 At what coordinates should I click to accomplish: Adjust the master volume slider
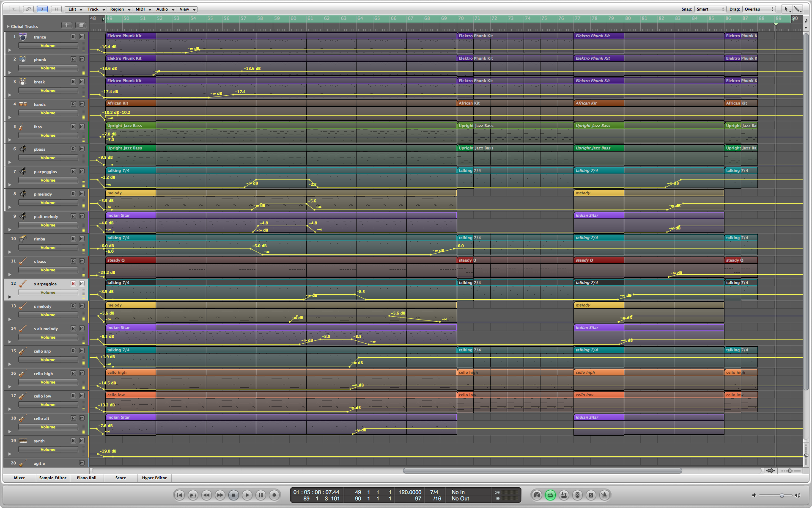point(782,495)
